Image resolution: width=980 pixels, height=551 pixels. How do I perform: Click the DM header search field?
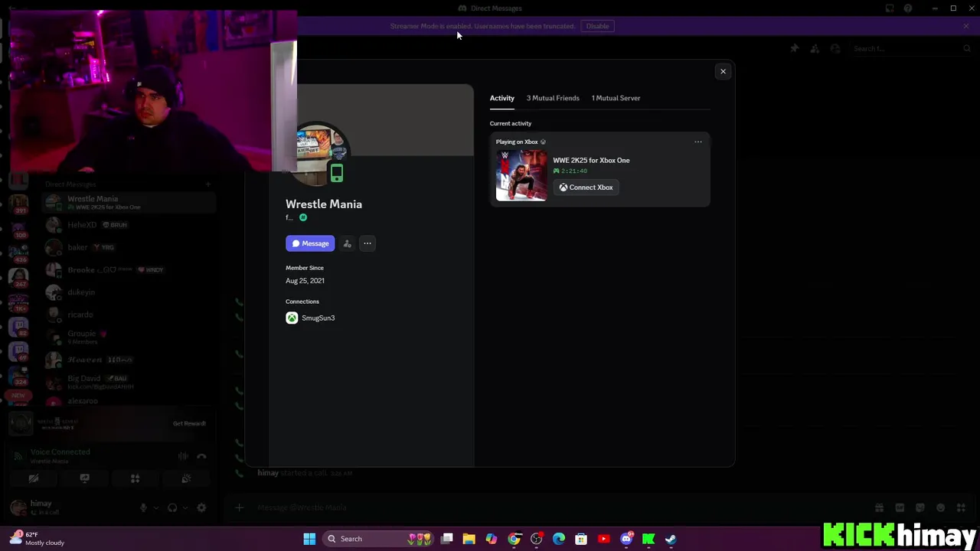pos(911,48)
